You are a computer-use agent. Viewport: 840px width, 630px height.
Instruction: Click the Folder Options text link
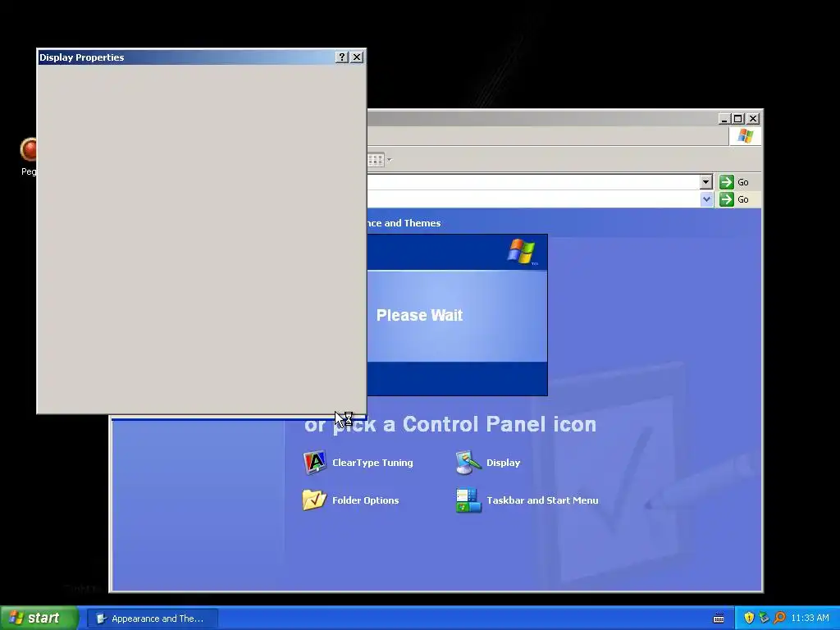pyautogui.click(x=365, y=500)
